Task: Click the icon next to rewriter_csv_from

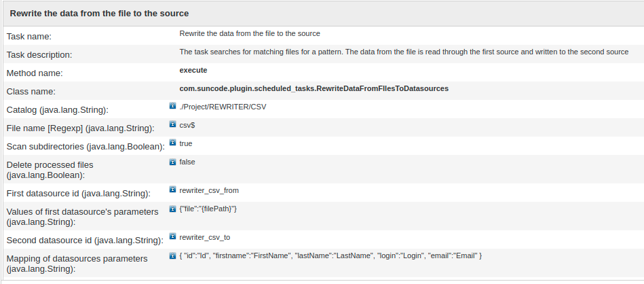Action: click(x=173, y=190)
